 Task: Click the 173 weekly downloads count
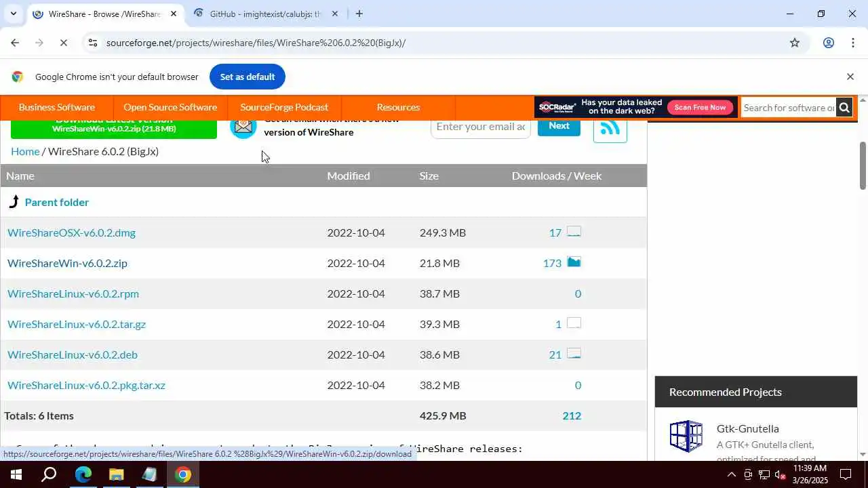[552, 263]
